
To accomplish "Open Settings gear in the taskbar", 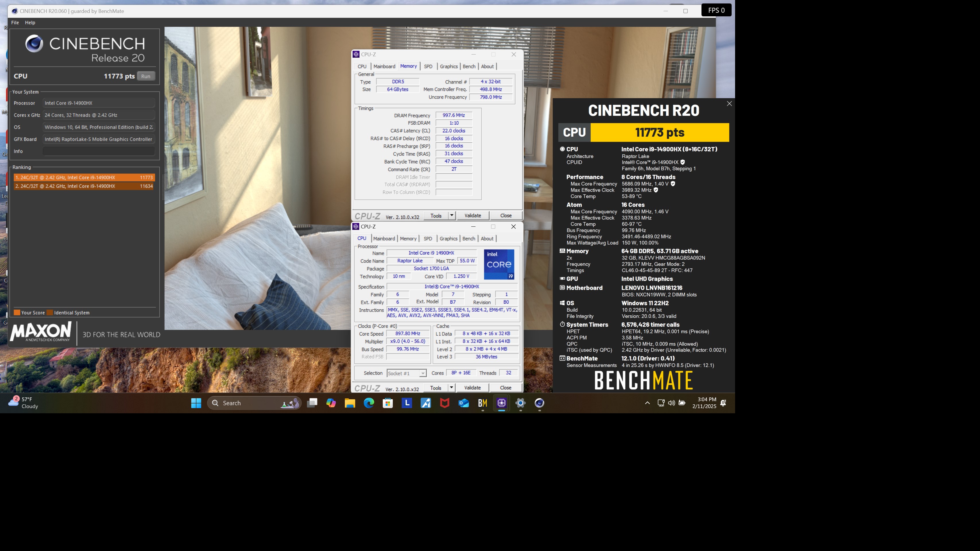I will click(520, 403).
